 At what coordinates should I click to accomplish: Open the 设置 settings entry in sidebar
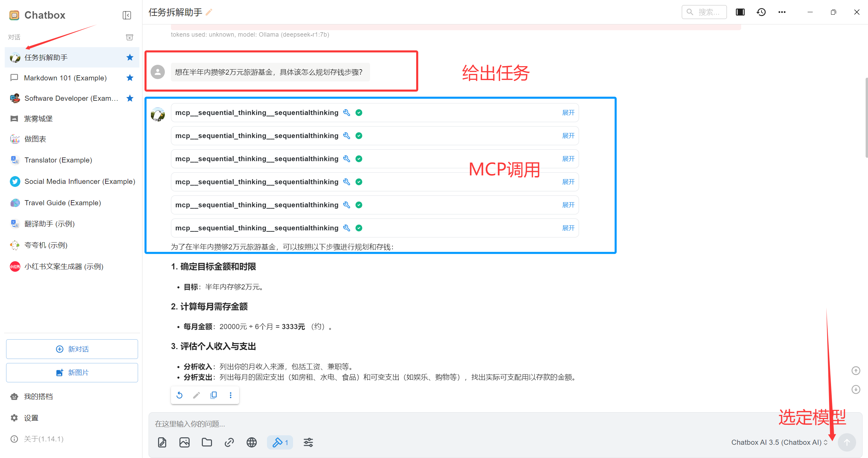[31, 418]
